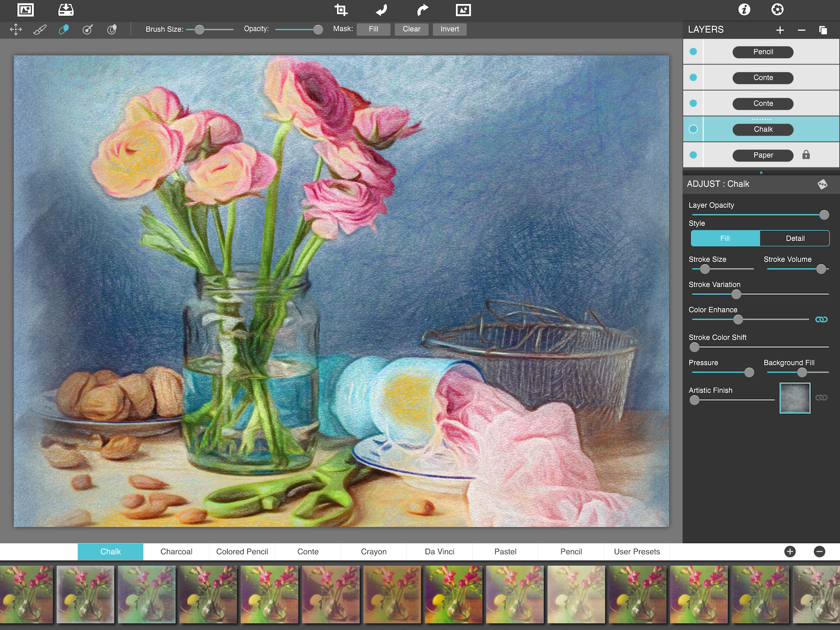Toggle Color Enhance link icon
840x630 pixels.
point(821,320)
